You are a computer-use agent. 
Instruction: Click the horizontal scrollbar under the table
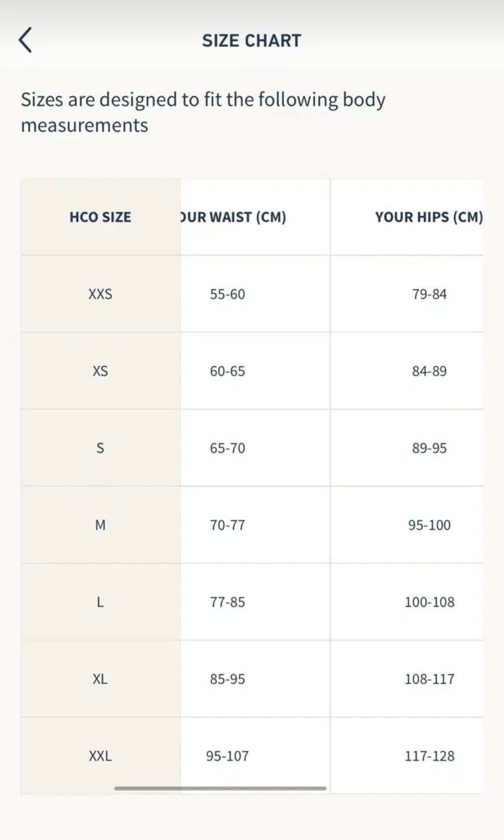220,788
